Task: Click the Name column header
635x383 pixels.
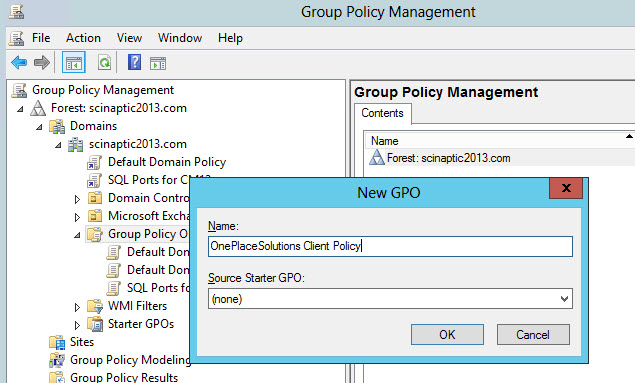Action: 499,141
